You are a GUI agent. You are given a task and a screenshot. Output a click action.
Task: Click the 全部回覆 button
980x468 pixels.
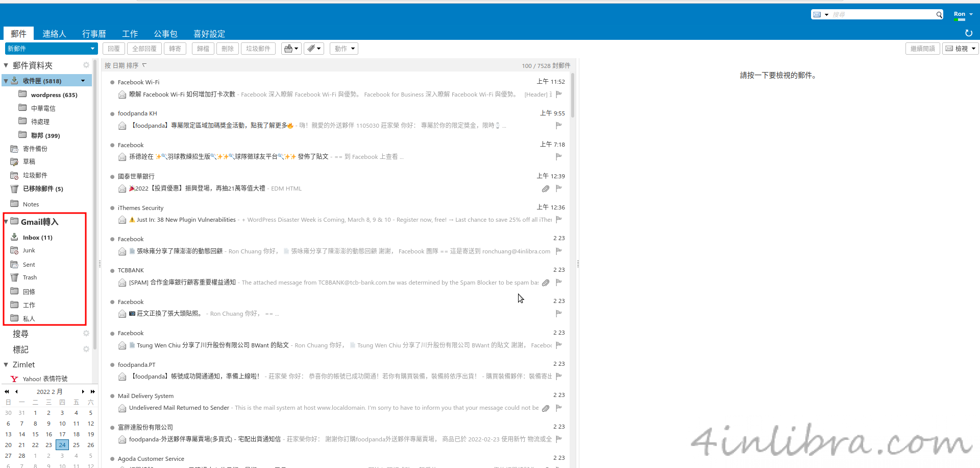coord(144,49)
